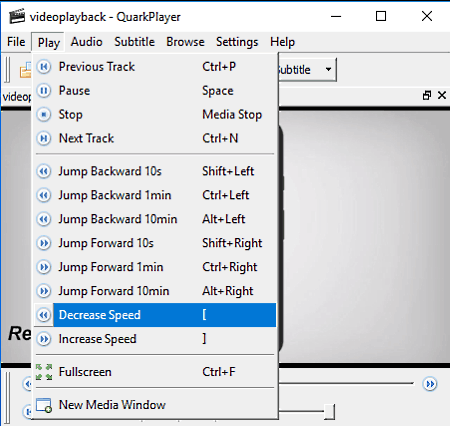Choose Decrease Speed entry
The image size is (450, 426).
point(155,315)
